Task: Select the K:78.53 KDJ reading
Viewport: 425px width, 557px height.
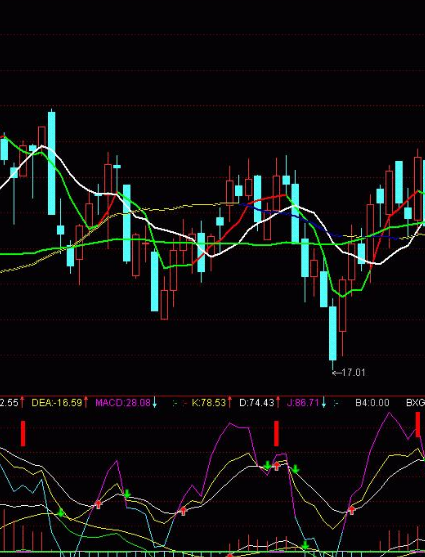Action: click(x=209, y=403)
